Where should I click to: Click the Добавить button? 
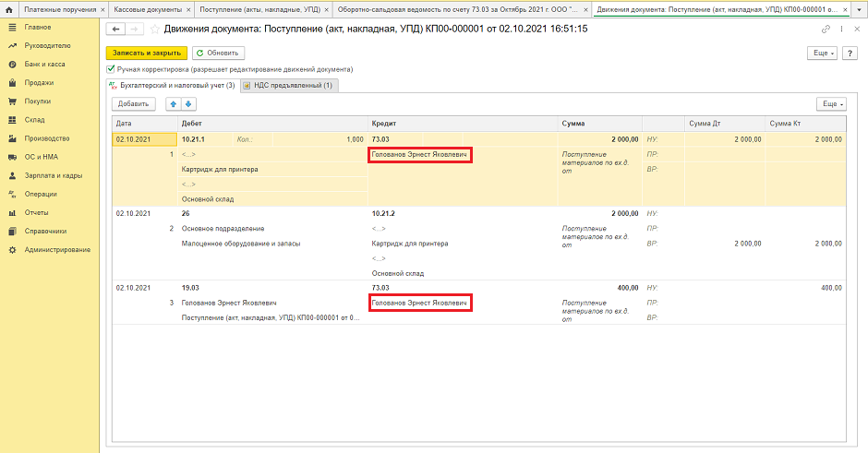click(x=134, y=104)
